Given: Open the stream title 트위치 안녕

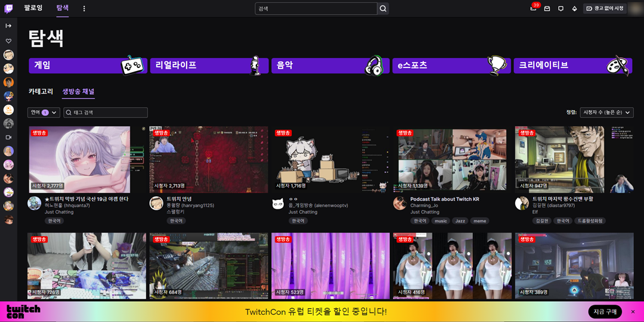Looking at the screenshot, I should click(x=179, y=199).
